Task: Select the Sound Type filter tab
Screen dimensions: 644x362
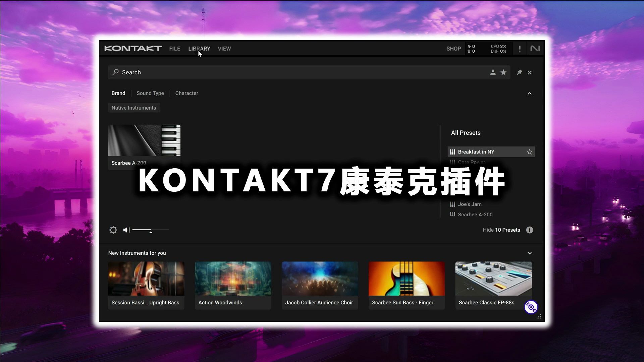Action: coord(150,93)
